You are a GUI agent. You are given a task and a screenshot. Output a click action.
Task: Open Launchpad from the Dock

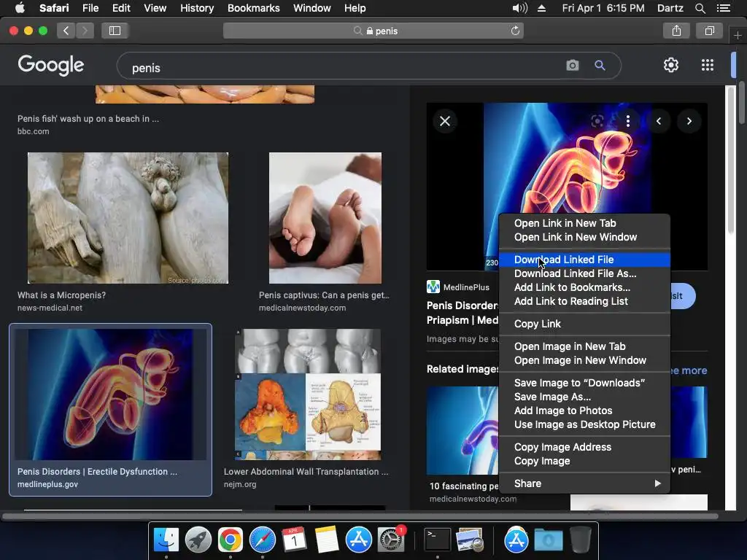click(198, 540)
